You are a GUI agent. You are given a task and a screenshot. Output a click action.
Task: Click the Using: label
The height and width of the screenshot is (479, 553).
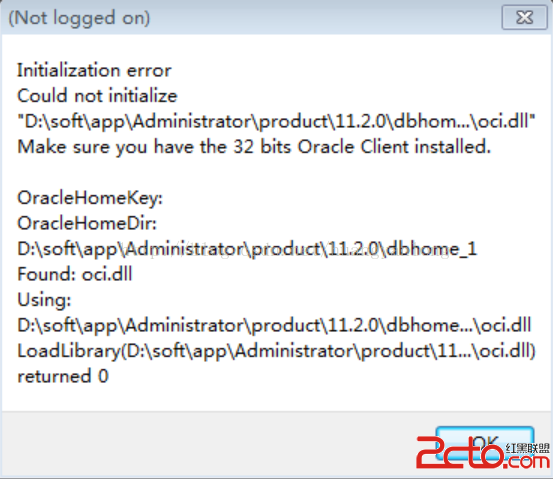click(44, 300)
